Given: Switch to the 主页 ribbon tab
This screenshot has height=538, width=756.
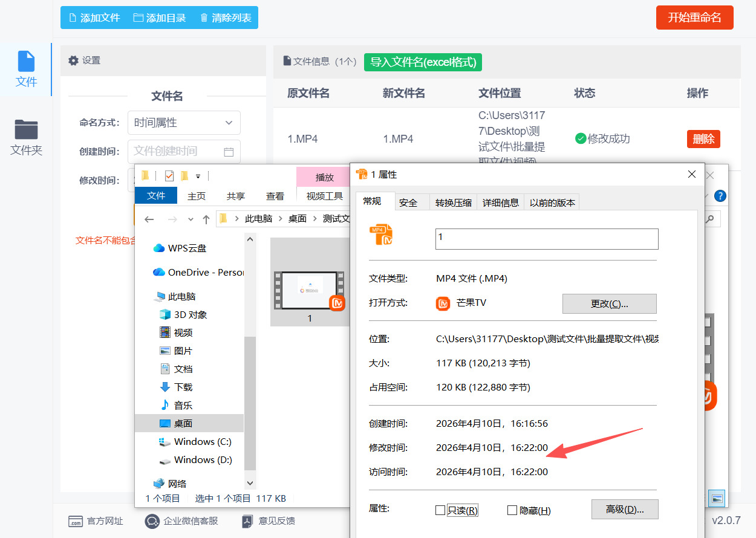Looking at the screenshot, I should [197, 195].
